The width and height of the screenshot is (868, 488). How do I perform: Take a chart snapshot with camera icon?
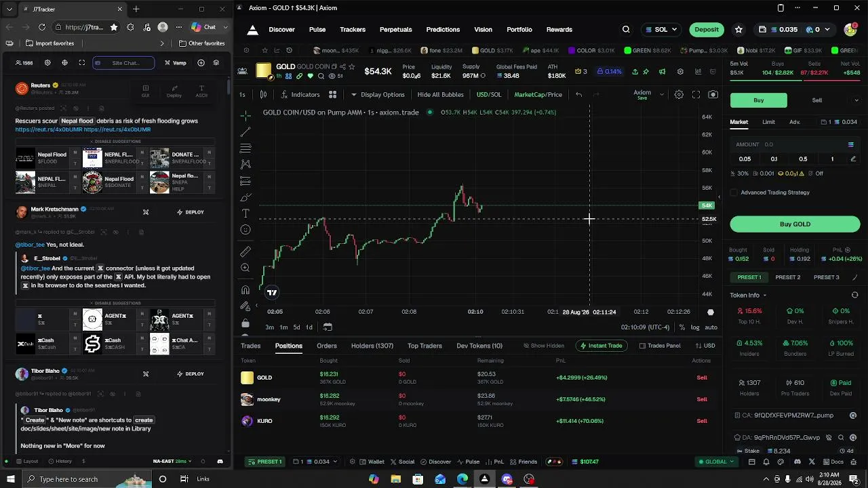click(713, 95)
